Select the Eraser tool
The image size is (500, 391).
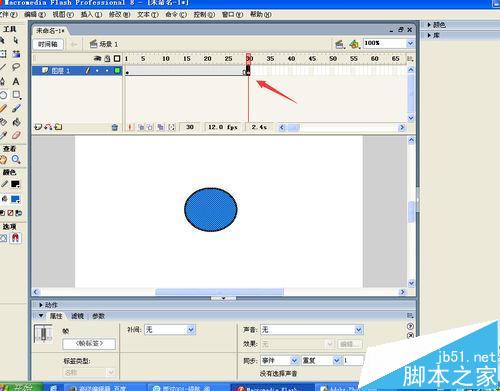[x=16, y=135]
